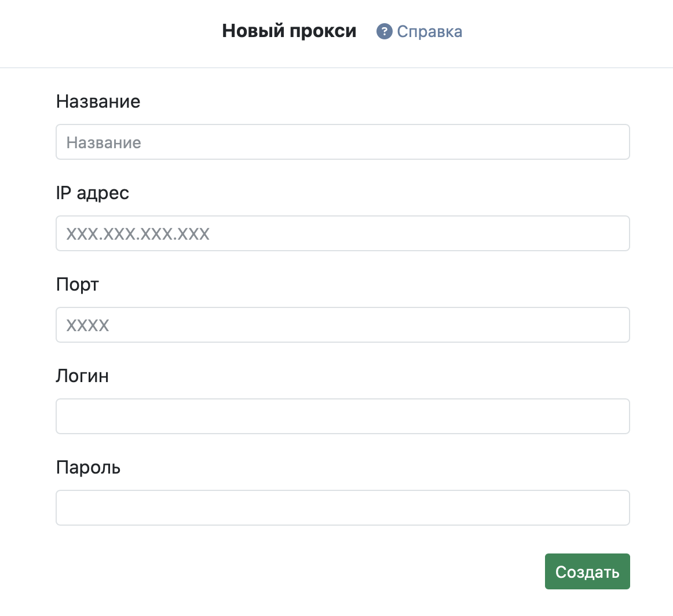Viewport: 673px width, 616px height.
Task: Click the IP адрес field label
Action: [92, 193]
